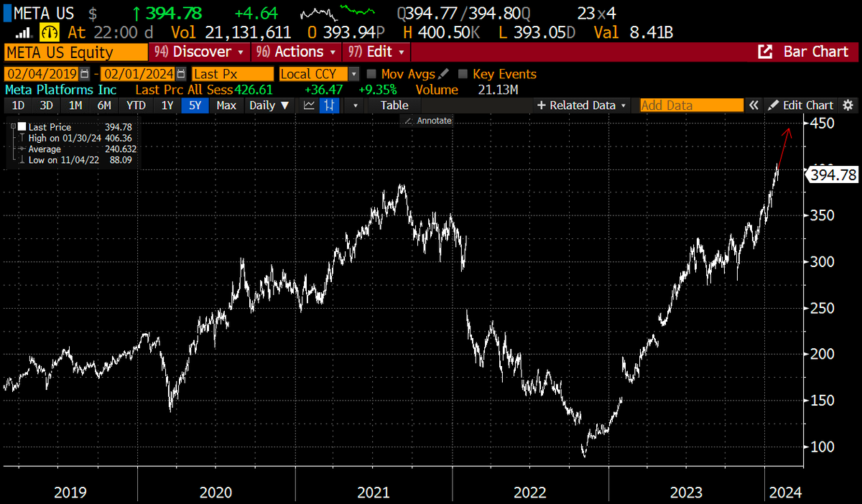Open the chart type dropdown arrow

[354, 105]
